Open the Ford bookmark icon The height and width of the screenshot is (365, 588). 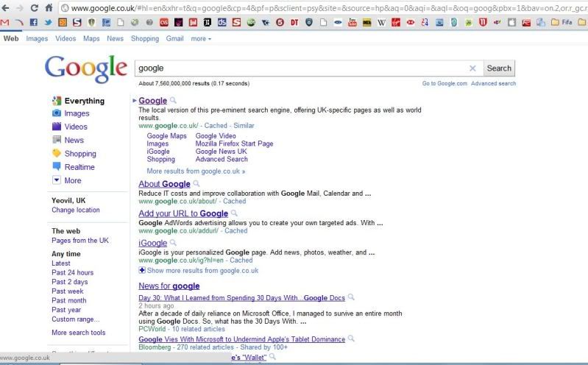click(x=338, y=23)
